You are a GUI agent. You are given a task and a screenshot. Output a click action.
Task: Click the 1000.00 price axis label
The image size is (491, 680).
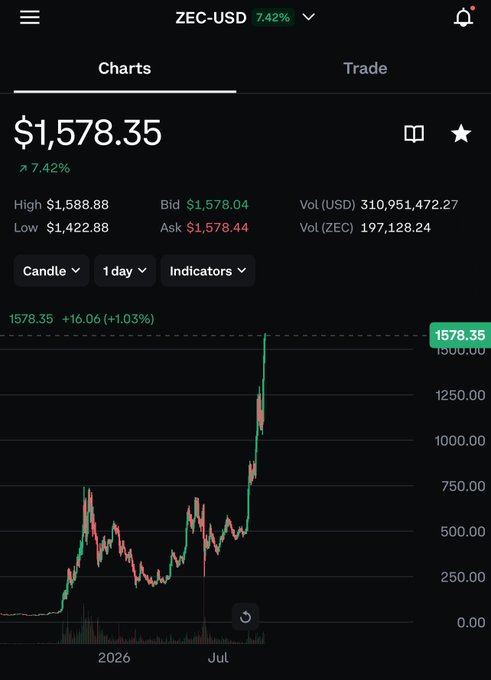click(x=460, y=441)
